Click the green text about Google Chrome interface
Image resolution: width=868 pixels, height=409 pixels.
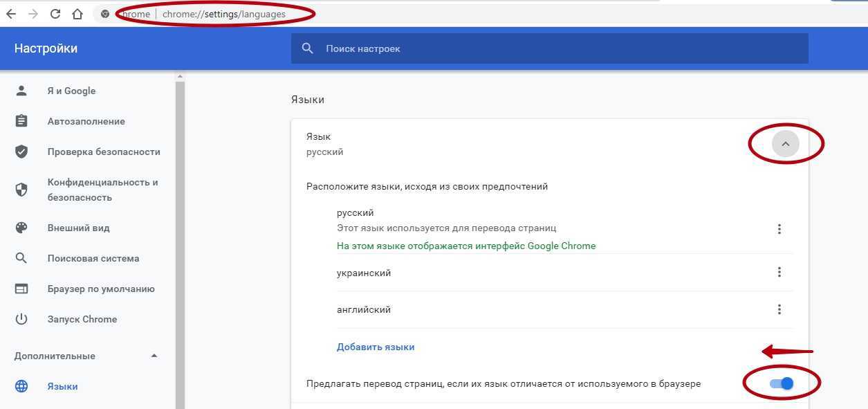pos(466,246)
